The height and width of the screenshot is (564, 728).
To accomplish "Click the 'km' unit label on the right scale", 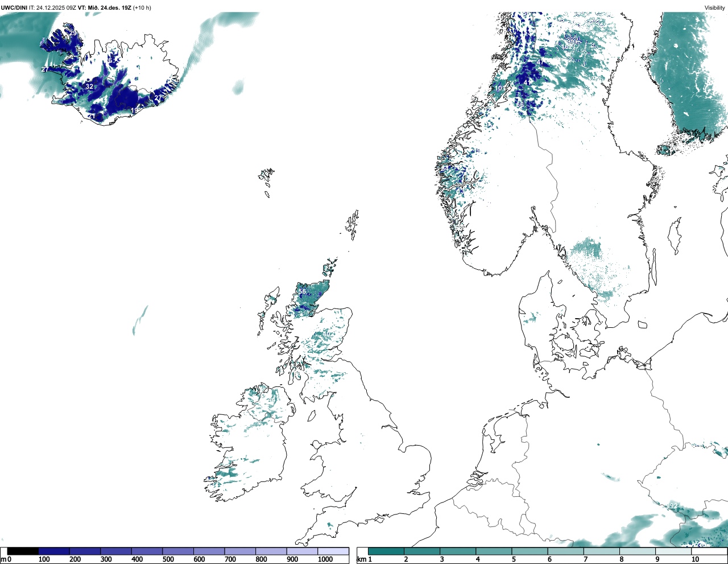I will coord(361,559).
